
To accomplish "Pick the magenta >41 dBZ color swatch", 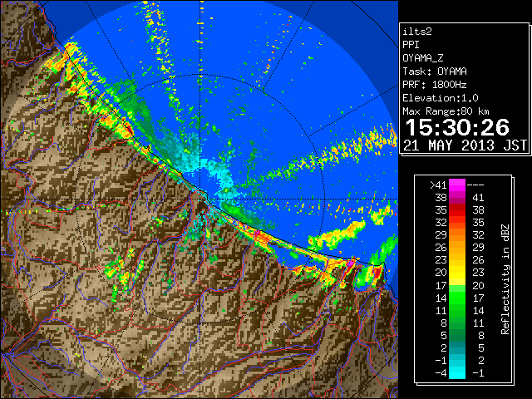I will point(457,185).
